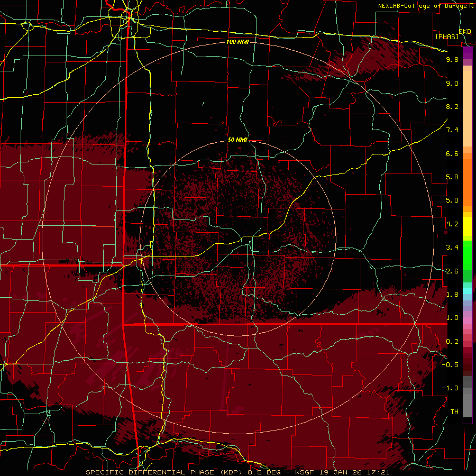Image resolution: width=476 pixels, height=476 pixels.
Task: Click the -1.3 scale value
Action: tap(450, 389)
